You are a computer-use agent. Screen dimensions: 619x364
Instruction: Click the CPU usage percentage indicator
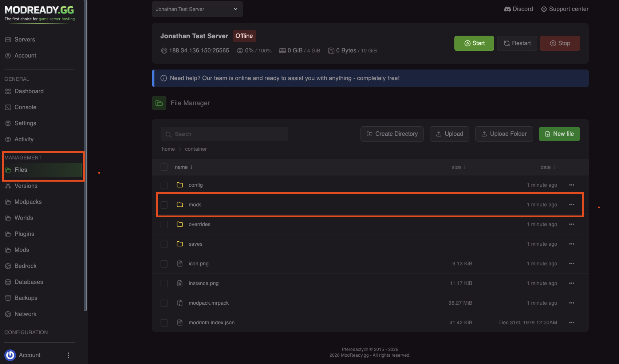pos(254,51)
